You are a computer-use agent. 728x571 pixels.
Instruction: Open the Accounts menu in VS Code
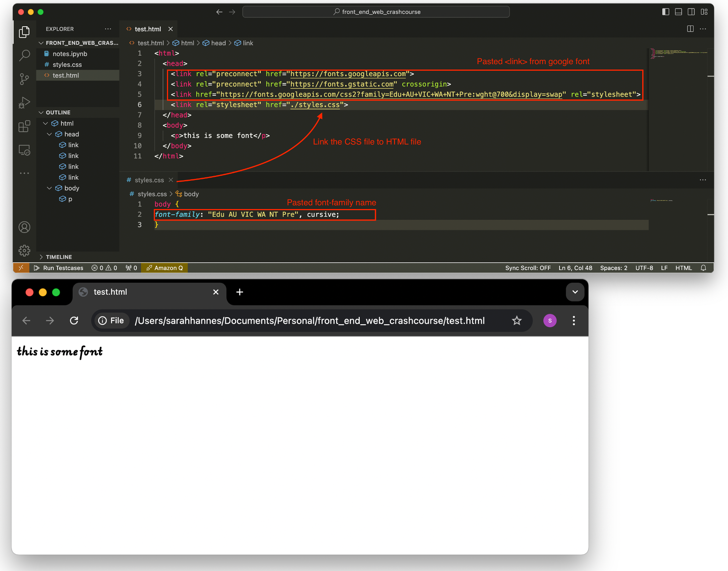click(24, 227)
